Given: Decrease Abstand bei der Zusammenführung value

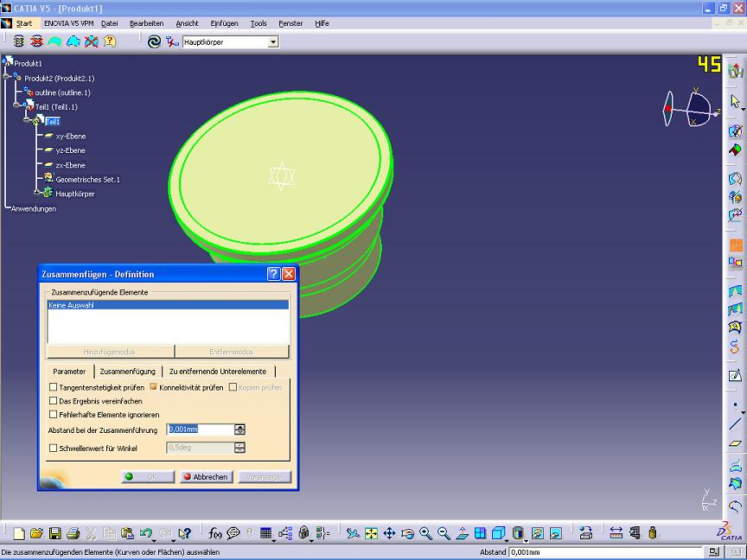Looking at the screenshot, I should pos(240,432).
